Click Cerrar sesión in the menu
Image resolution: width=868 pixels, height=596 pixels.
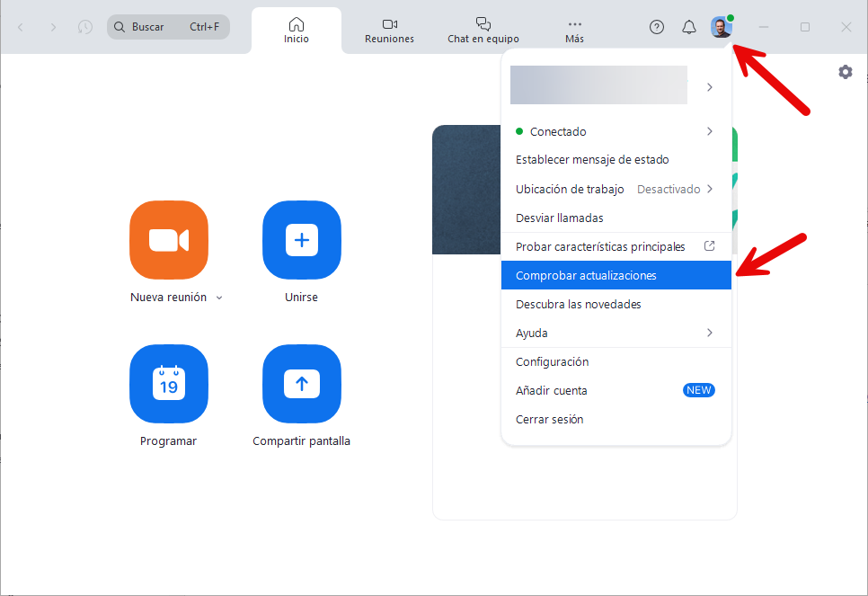pos(549,419)
